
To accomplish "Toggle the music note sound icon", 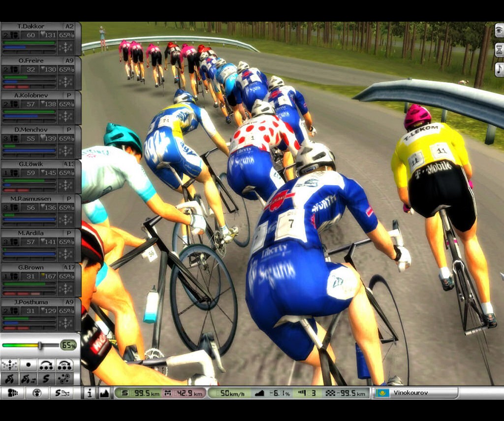I will point(499,69).
